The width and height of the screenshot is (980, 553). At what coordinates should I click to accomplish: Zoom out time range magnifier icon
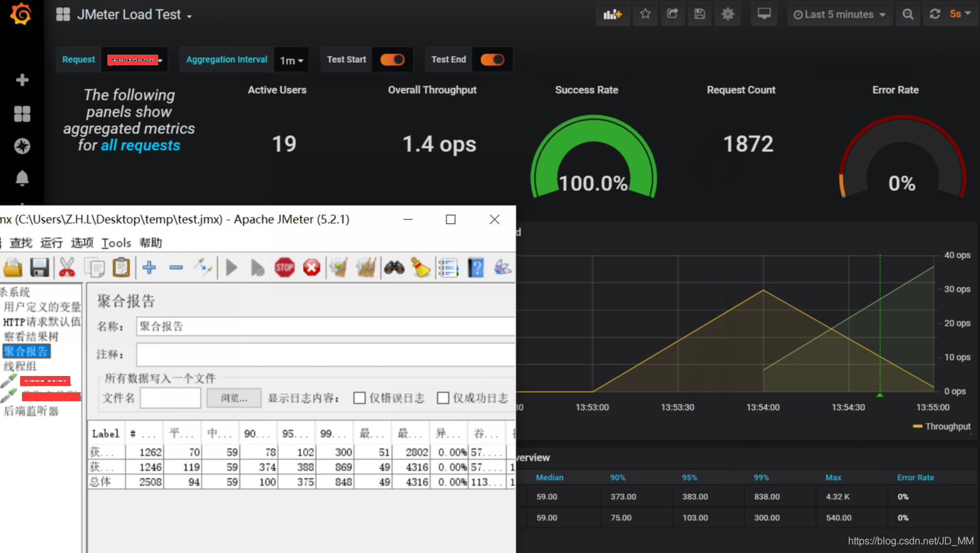(908, 14)
